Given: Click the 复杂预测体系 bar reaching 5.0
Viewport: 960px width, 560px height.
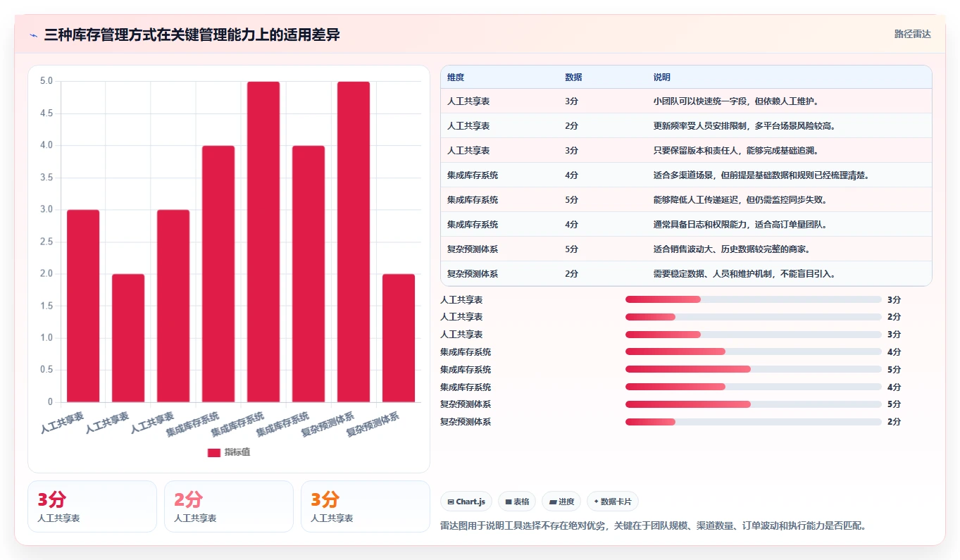Looking at the screenshot, I should click(354, 242).
